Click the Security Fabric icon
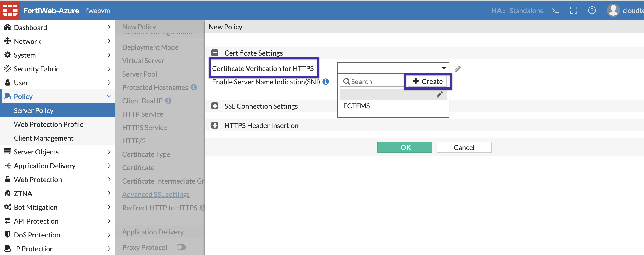 (8, 68)
